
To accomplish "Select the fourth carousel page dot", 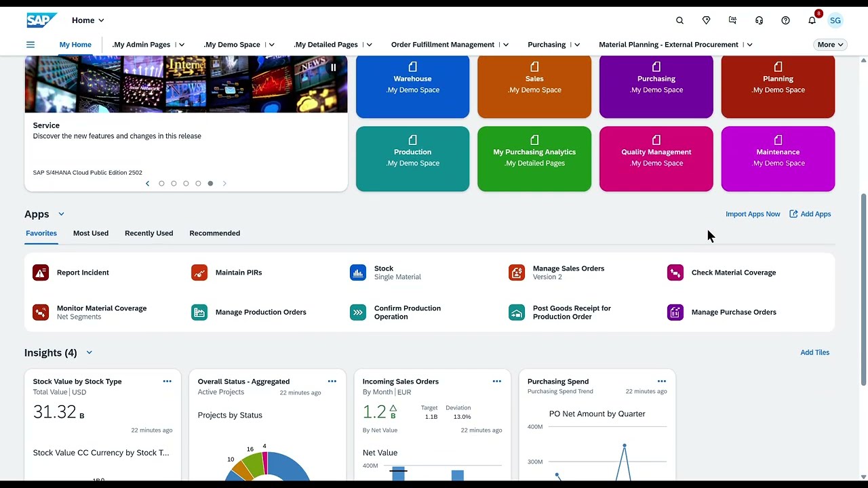I will [198, 184].
